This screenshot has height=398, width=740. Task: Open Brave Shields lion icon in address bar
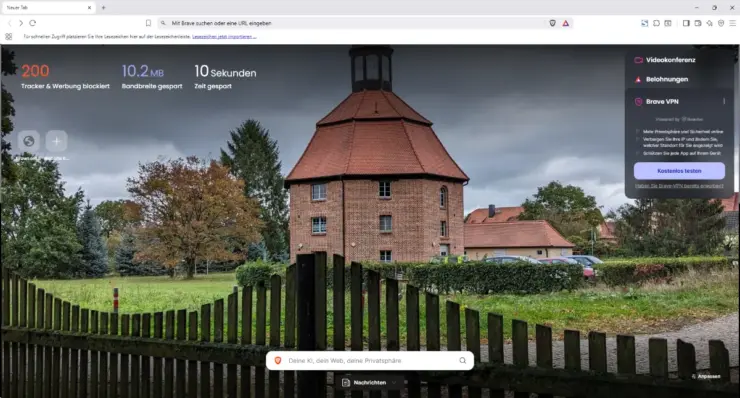pos(552,23)
